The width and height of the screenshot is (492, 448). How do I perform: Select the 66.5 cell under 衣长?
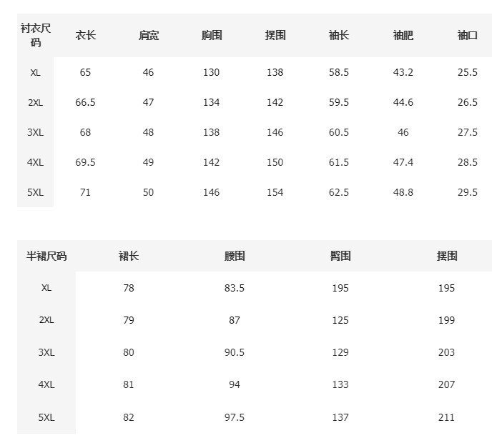[85, 102]
